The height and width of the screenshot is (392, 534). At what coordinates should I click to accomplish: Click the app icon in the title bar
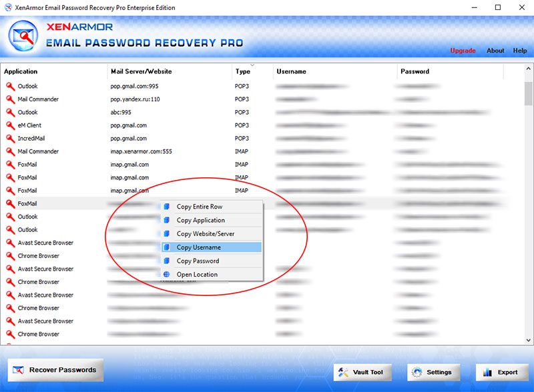point(8,7)
